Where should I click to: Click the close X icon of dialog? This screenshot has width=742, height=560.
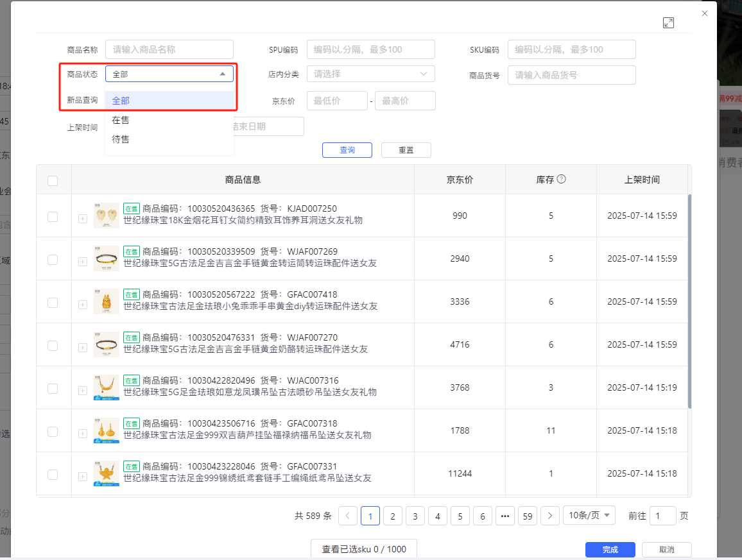click(x=705, y=13)
